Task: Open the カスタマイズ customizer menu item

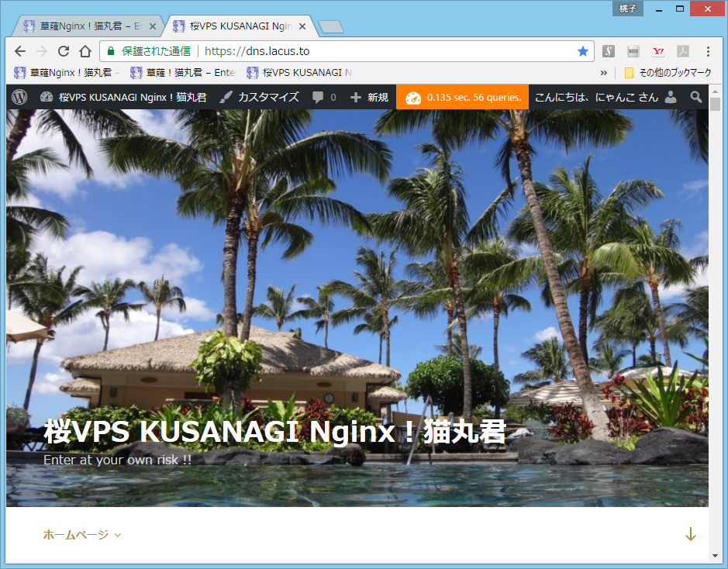Action: [259, 98]
